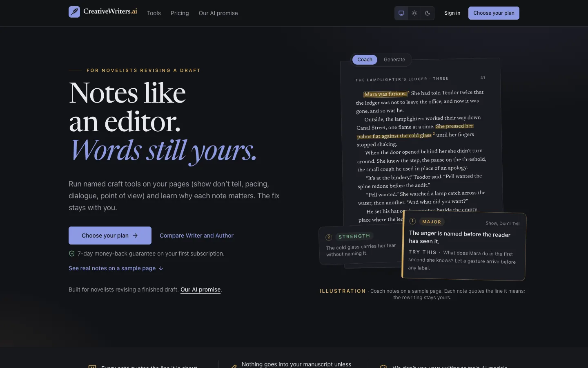This screenshot has width=588, height=368.
Task: Click highlighted text "Mara was furious."
Action: tap(385, 94)
